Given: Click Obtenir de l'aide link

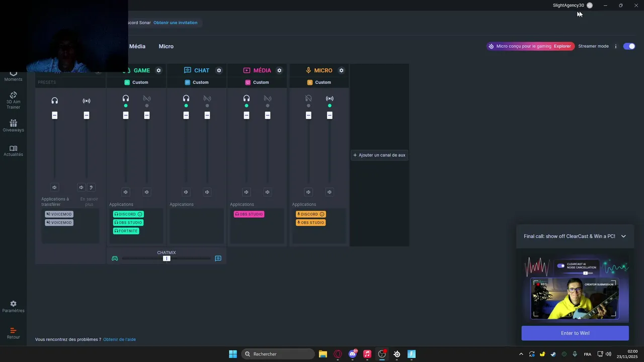Looking at the screenshot, I should [120, 339].
